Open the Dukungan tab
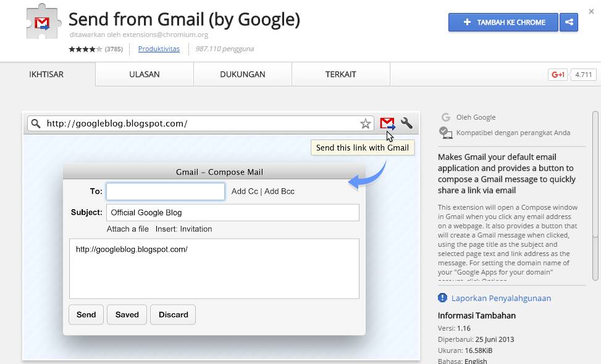This screenshot has height=364, width=601. pyautogui.click(x=243, y=74)
